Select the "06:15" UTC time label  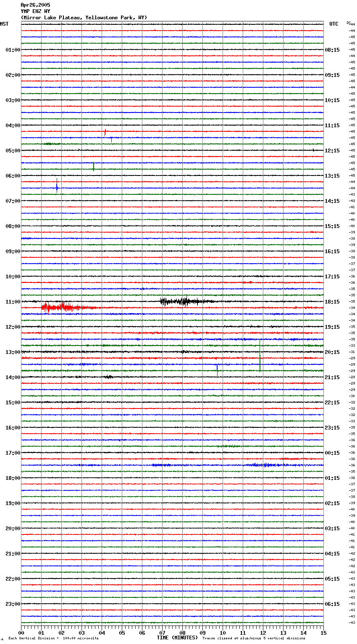(332, 604)
